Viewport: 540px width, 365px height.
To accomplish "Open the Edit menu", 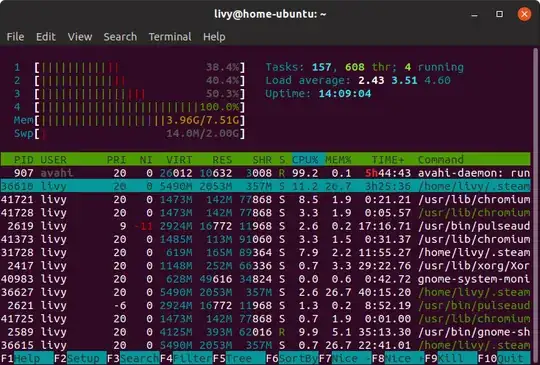I will 45,36.
